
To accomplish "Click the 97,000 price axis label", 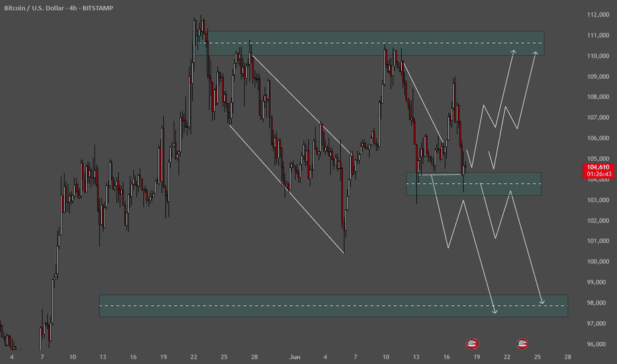I will (x=598, y=323).
